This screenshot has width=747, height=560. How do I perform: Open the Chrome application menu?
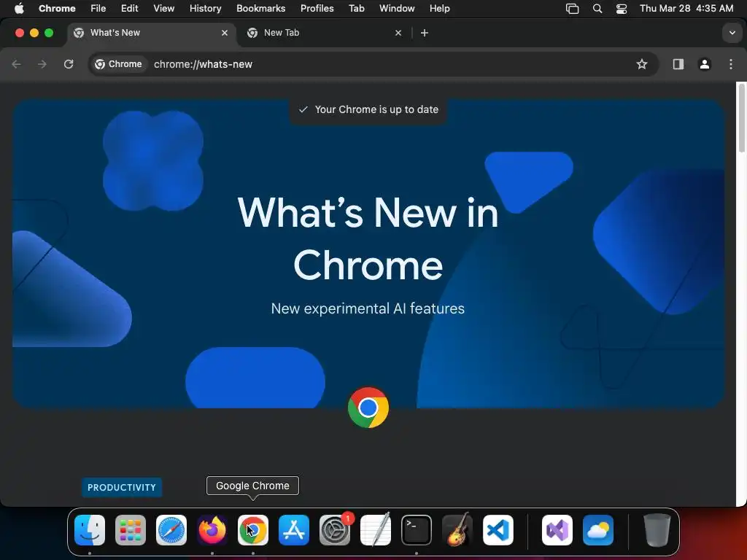click(x=57, y=9)
